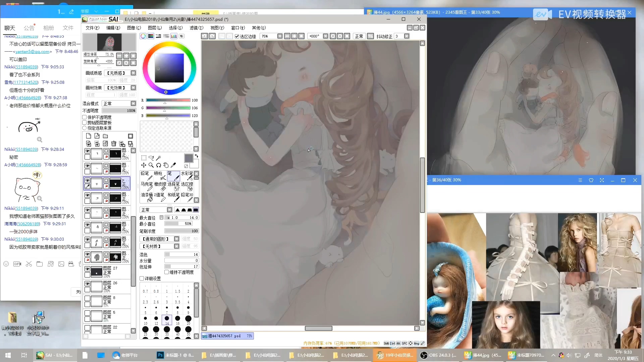Choose the 橡皮擦 eraser tool
This screenshot has width=644, height=362.
tap(160, 186)
